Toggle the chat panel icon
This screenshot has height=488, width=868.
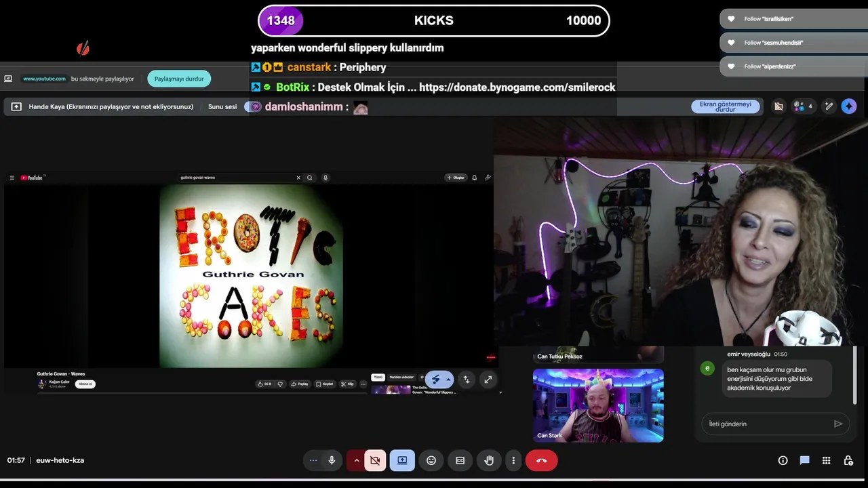click(804, 460)
